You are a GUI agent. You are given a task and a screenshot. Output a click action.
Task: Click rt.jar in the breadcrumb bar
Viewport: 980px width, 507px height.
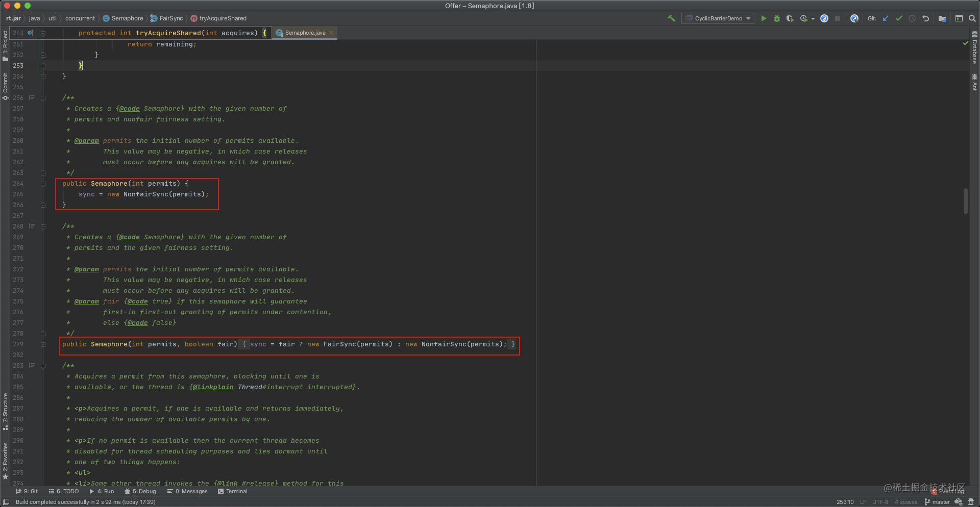point(13,18)
